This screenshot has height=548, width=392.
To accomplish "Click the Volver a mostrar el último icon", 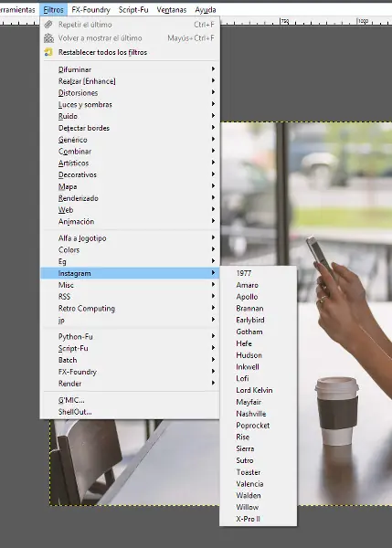I will (48, 38).
